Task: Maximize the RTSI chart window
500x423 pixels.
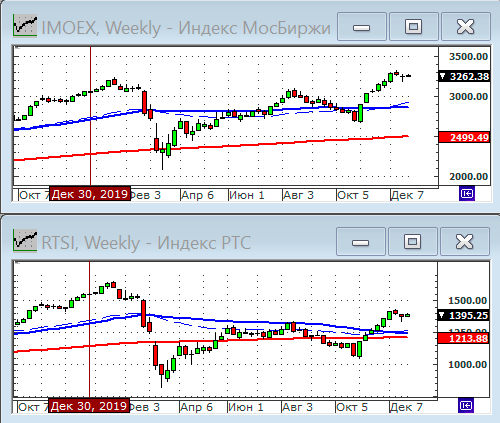Action: click(x=413, y=242)
